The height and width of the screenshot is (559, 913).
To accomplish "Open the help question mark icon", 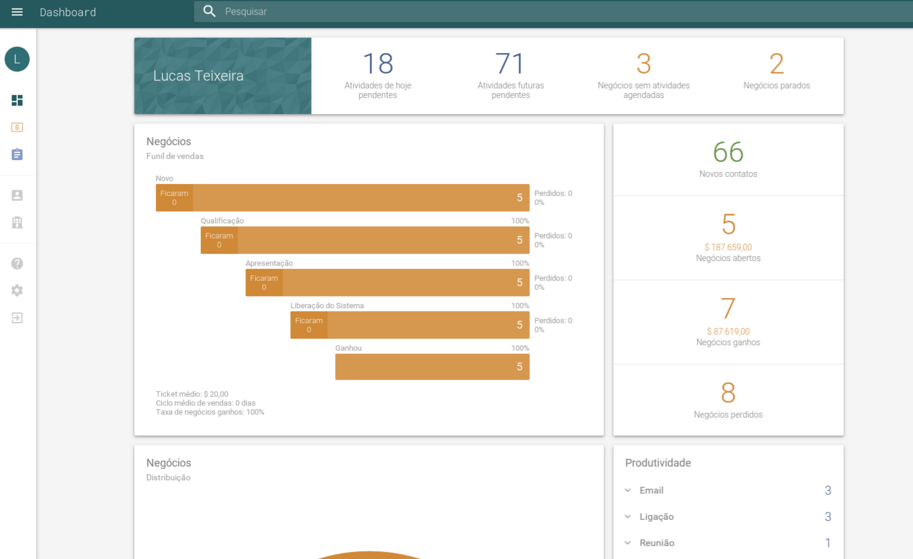I will pyautogui.click(x=17, y=263).
